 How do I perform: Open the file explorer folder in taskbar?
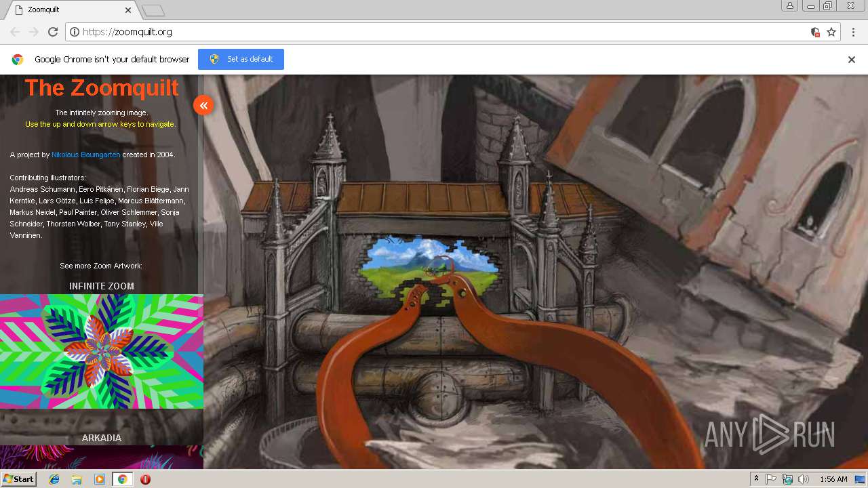coord(77,479)
